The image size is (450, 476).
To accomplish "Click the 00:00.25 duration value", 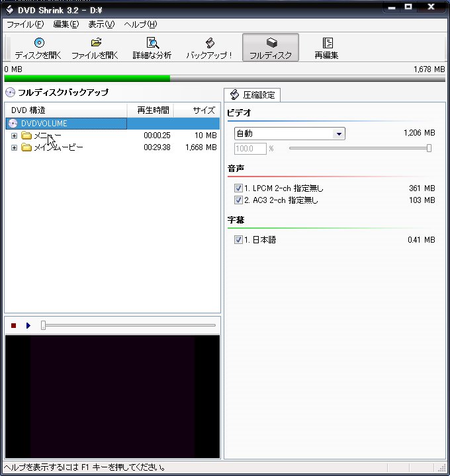I will click(157, 136).
